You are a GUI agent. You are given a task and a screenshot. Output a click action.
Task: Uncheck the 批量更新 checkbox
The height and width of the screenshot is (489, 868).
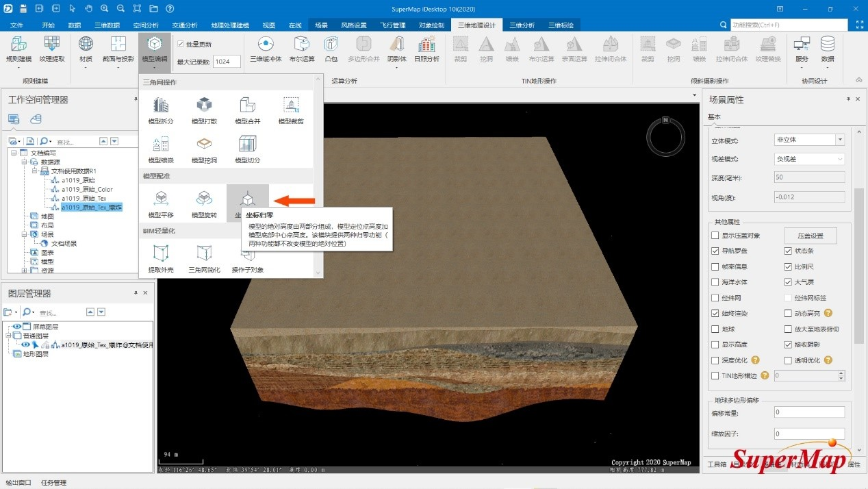(x=181, y=45)
